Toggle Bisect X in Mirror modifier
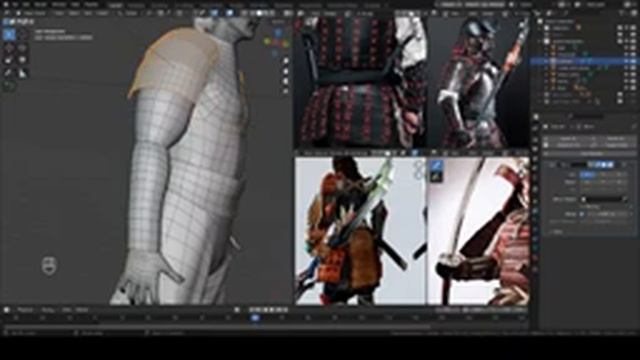Screen dimensions: 640x360 click(588, 182)
